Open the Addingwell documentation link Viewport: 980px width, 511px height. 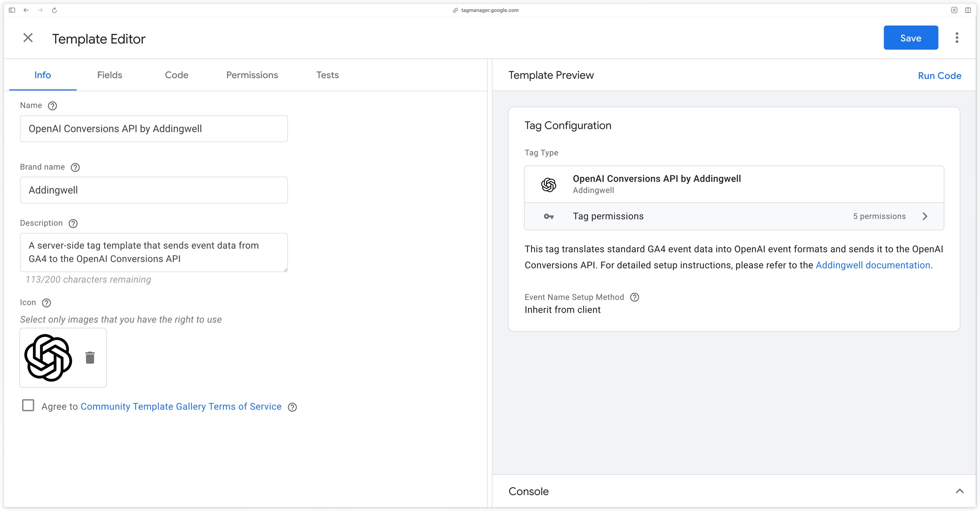[x=873, y=265]
